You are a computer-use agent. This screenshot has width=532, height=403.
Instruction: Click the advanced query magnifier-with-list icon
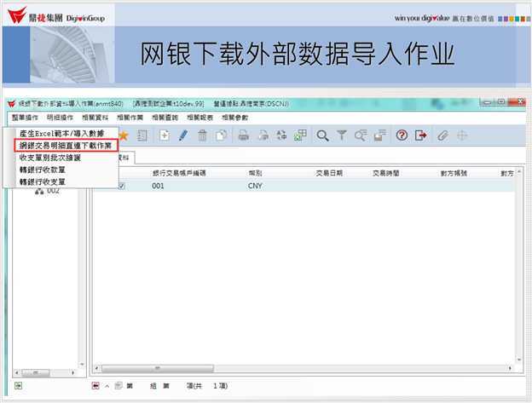361,136
